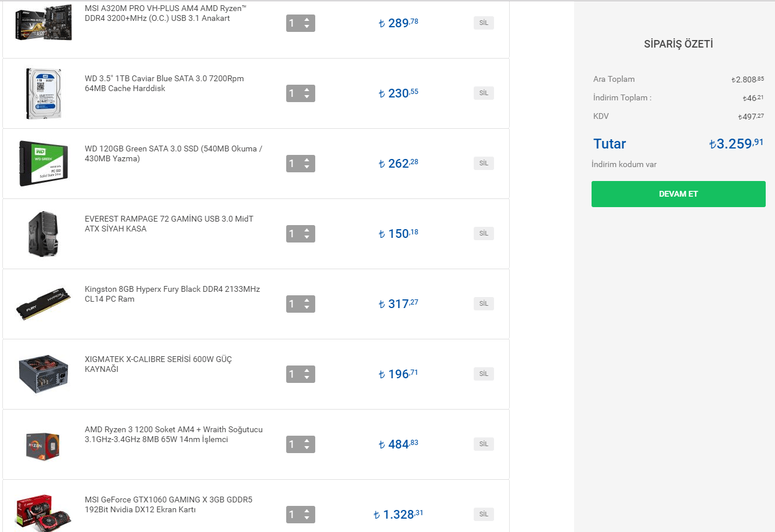Open the XIGMATEK X-CALIBRE 600W title
775x532 pixels.
tap(158, 364)
